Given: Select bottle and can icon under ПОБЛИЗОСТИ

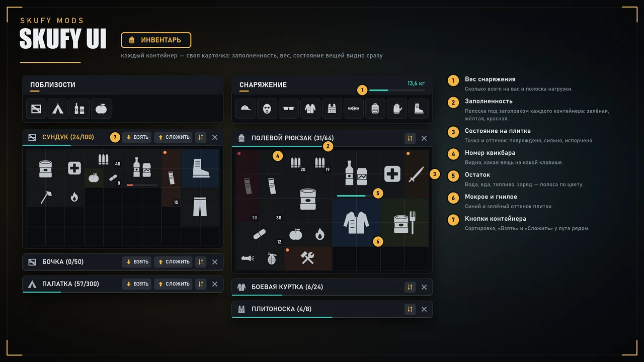Looking at the screenshot, I should 79,109.
